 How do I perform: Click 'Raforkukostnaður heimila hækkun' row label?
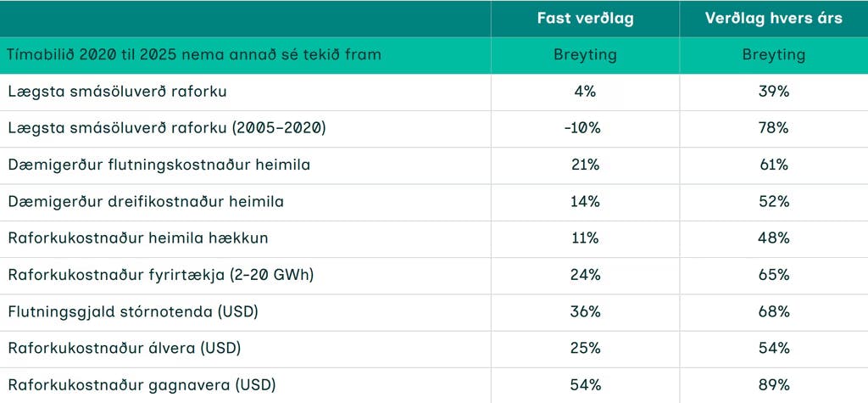[138, 238]
